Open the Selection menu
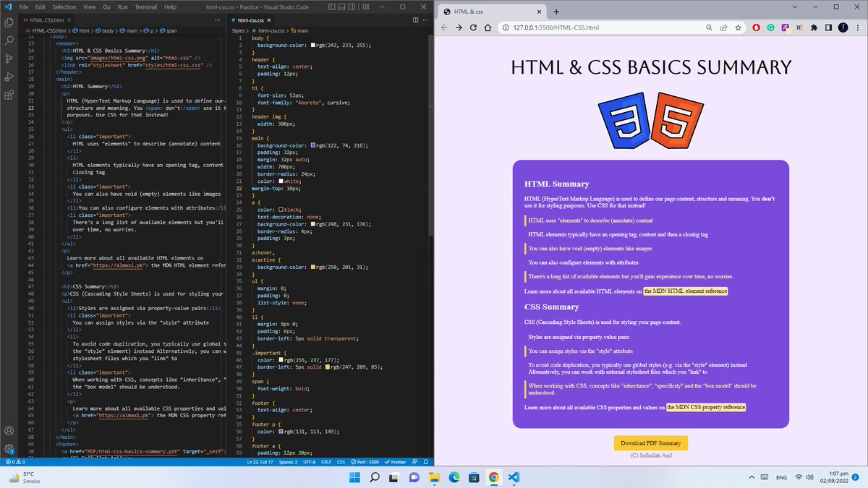 click(x=64, y=7)
